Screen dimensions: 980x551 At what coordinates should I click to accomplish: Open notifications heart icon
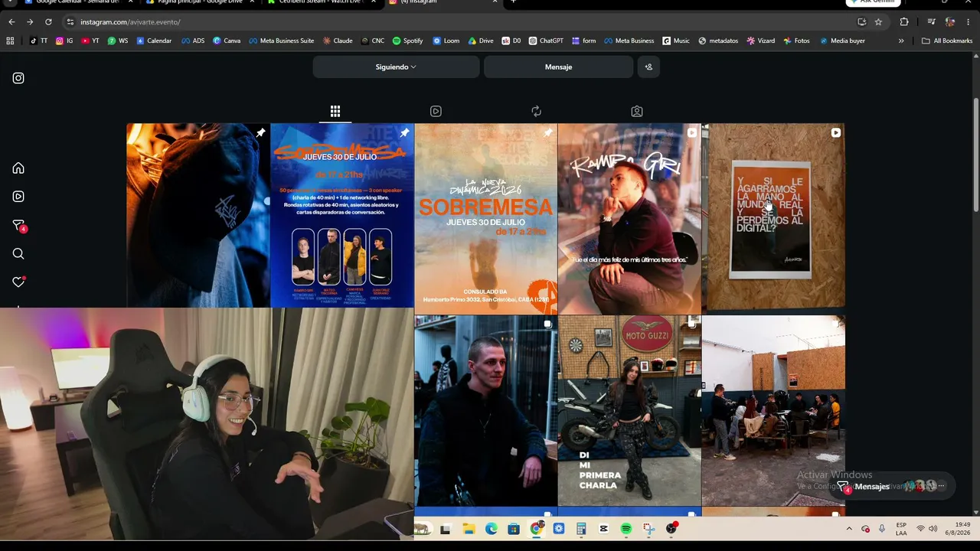click(x=18, y=282)
